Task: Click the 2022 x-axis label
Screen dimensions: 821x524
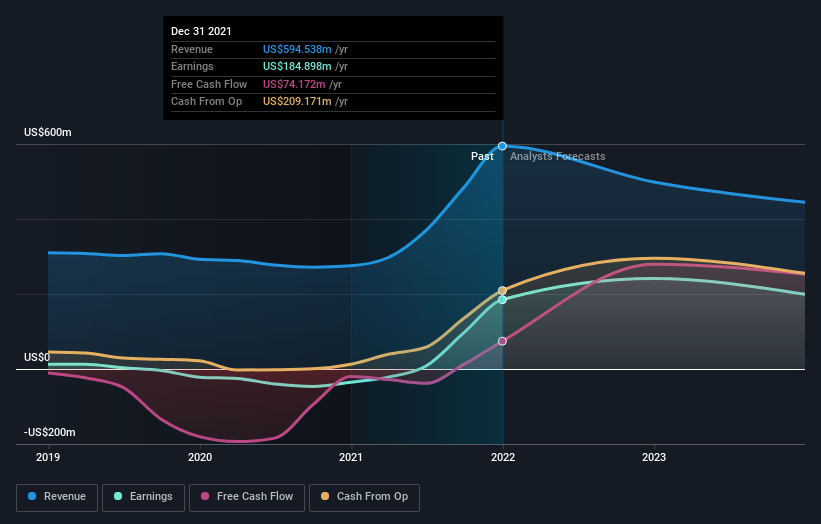Action: coord(503,457)
